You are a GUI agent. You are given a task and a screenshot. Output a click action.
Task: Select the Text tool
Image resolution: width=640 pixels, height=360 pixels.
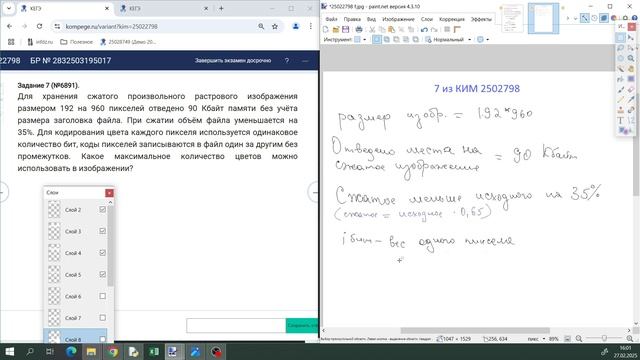tap(620, 120)
